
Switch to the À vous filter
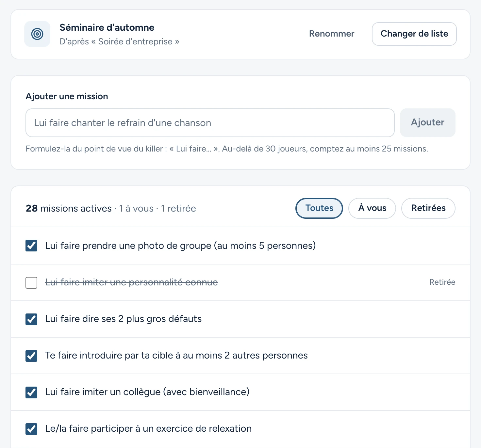(x=372, y=208)
